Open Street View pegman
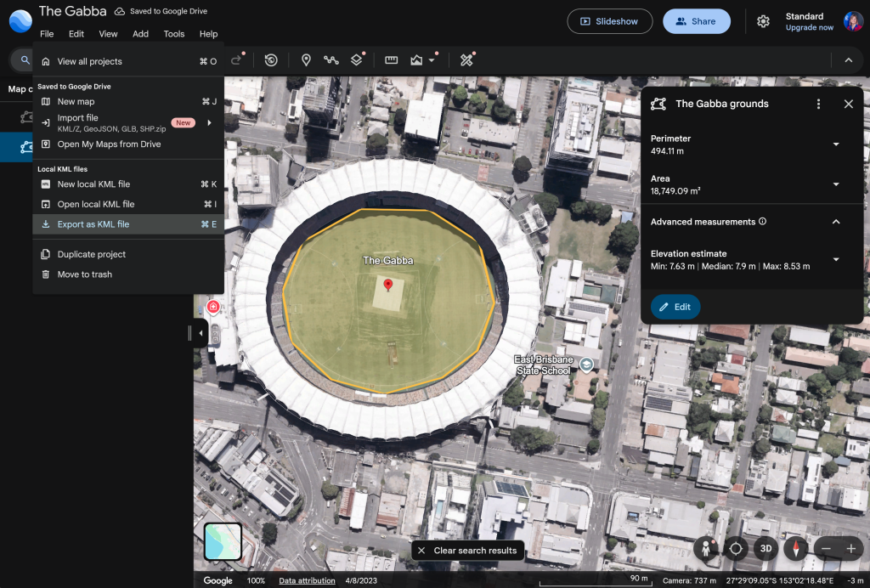 (x=705, y=548)
